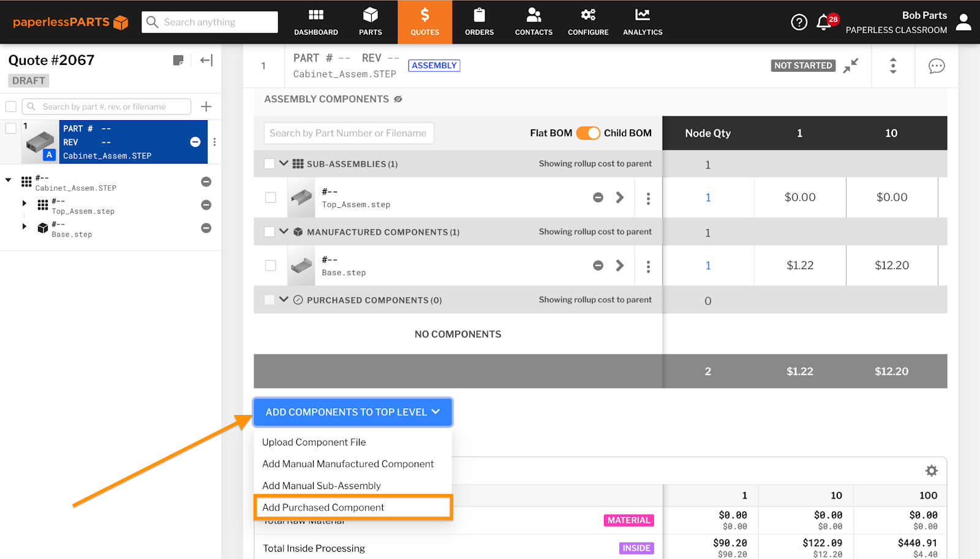This screenshot has height=559, width=980.
Task: Click the reorder up-down dots icon
Action: point(893,66)
